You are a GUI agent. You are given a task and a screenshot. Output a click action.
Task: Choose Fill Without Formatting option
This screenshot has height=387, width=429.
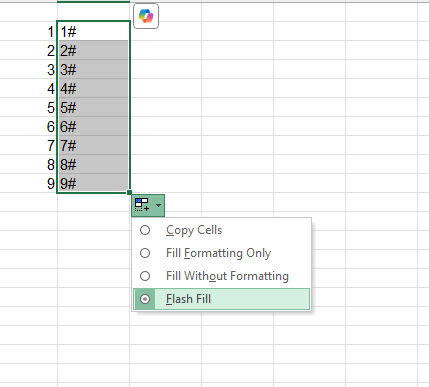point(221,276)
